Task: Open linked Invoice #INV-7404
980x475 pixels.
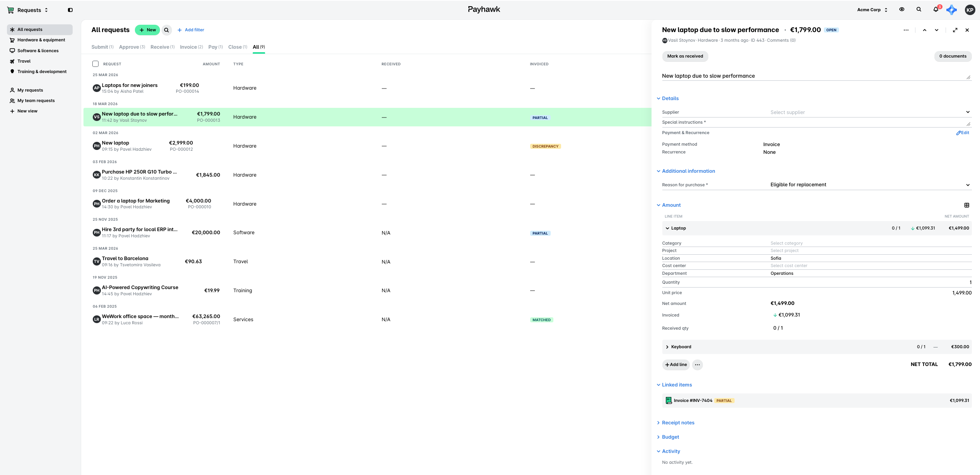Action: [x=817, y=401]
